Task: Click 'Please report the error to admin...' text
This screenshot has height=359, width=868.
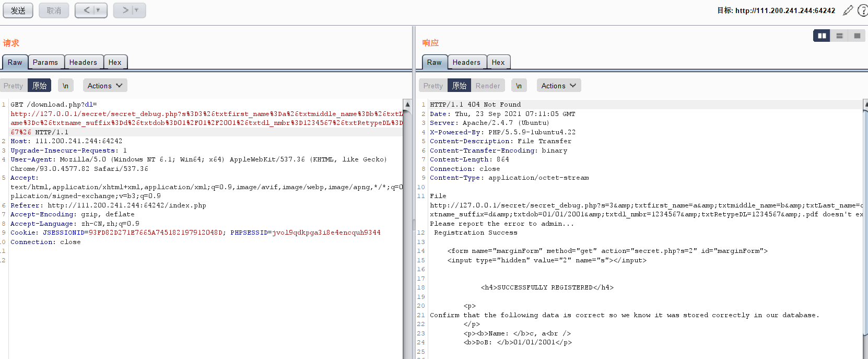Action: pyautogui.click(x=502, y=224)
